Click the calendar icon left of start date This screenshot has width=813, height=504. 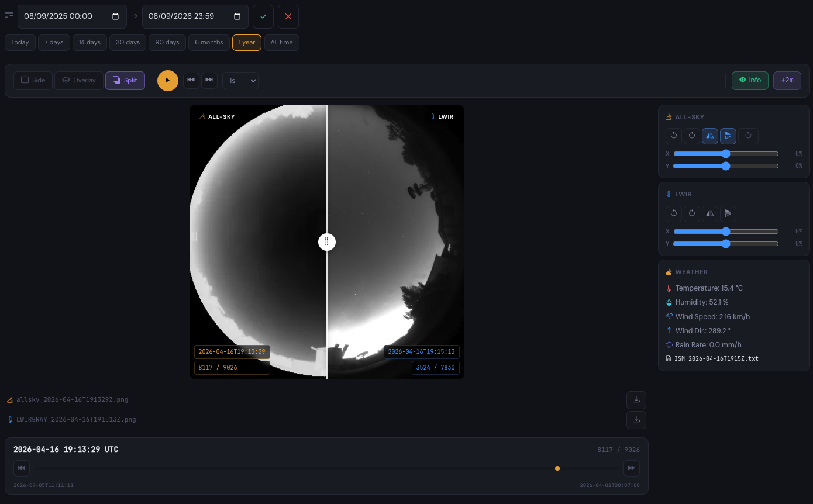tap(9, 16)
